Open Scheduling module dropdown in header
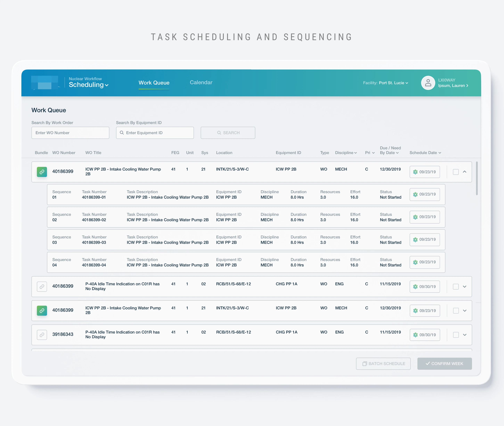Viewport: 504px width, 426px height. tap(89, 85)
